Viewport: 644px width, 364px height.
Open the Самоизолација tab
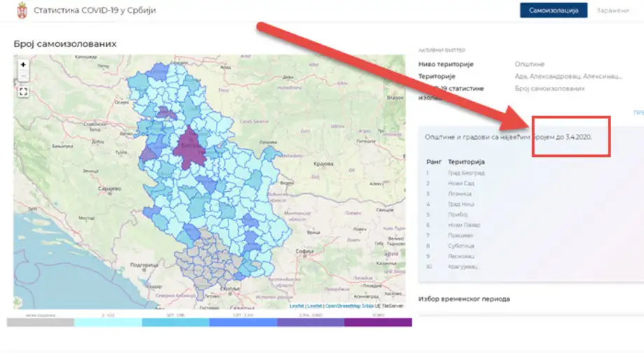pyautogui.click(x=553, y=10)
